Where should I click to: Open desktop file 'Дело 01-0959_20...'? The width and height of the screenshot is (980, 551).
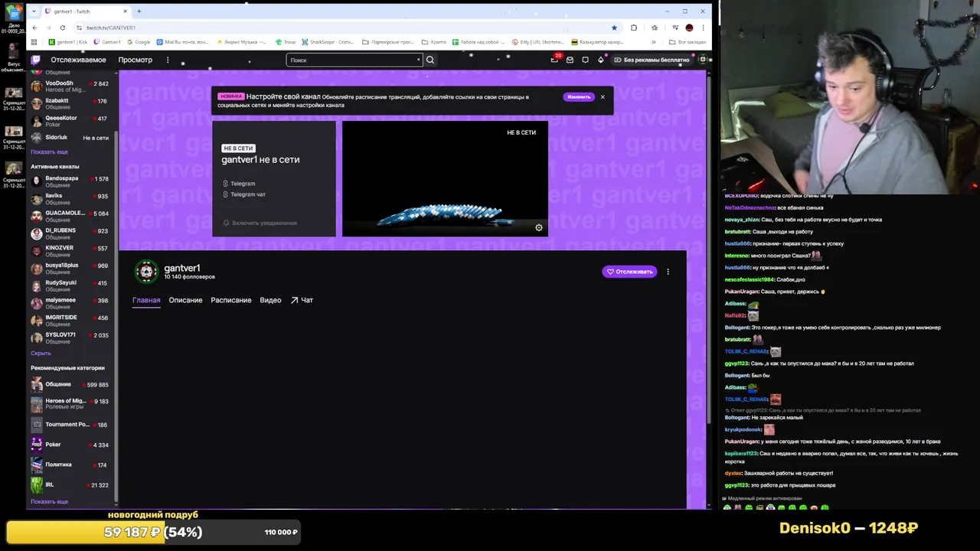(13, 19)
